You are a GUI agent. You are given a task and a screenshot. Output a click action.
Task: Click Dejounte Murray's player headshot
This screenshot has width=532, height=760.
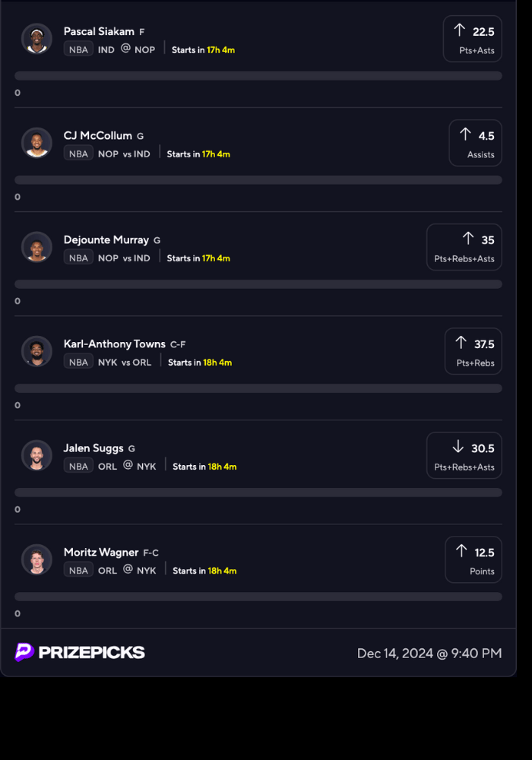(x=36, y=247)
